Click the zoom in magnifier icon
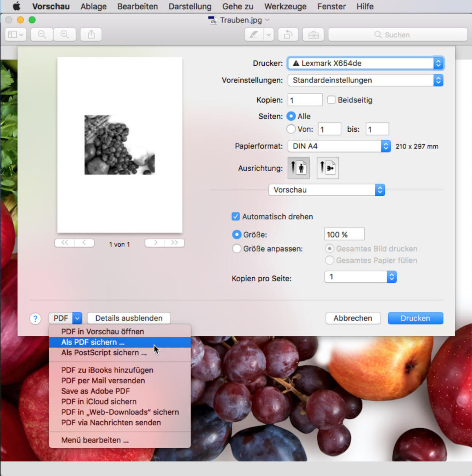The width and height of the screenshot is (472, 476). [65, 34]
